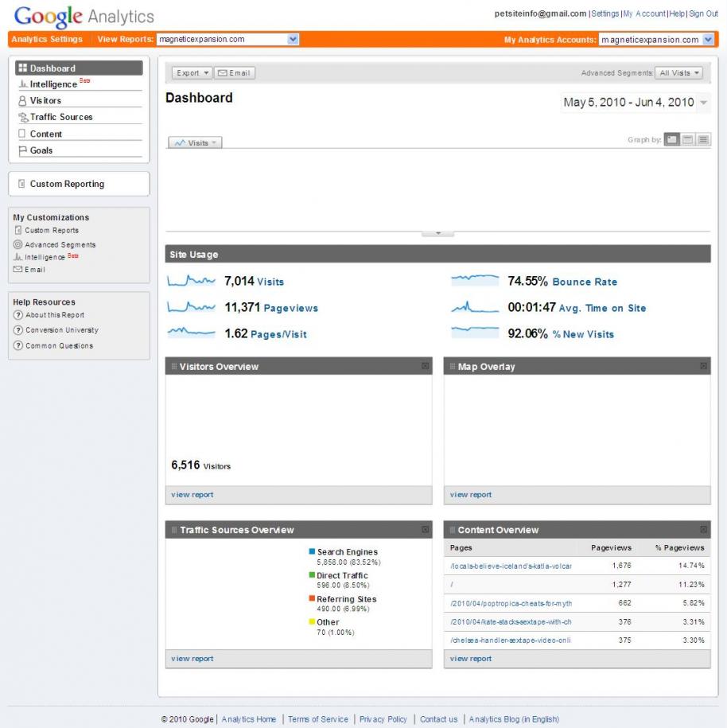Click the Visits sparkline chart
The height and width of the screenshot is (728, 727).
[x=191, y=280]
